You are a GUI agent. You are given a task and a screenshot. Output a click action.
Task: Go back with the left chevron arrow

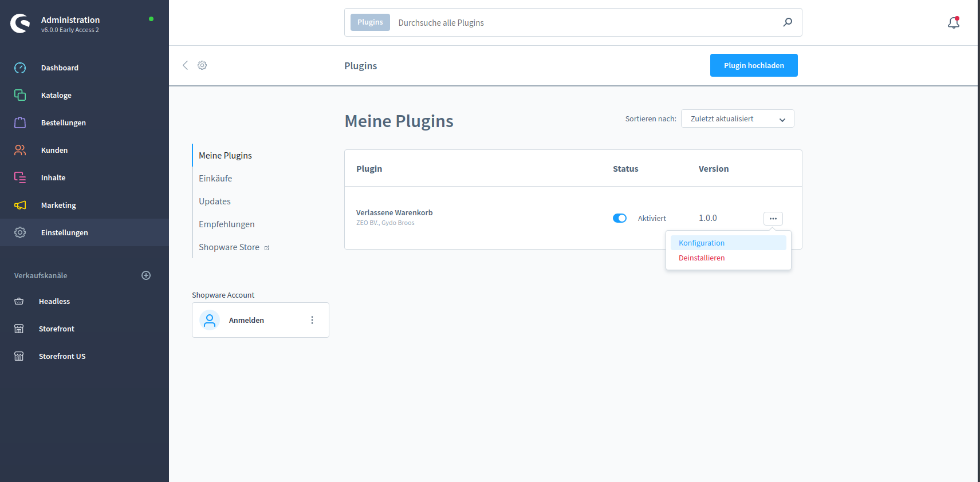pyautogui.click(x=185, y=65)
